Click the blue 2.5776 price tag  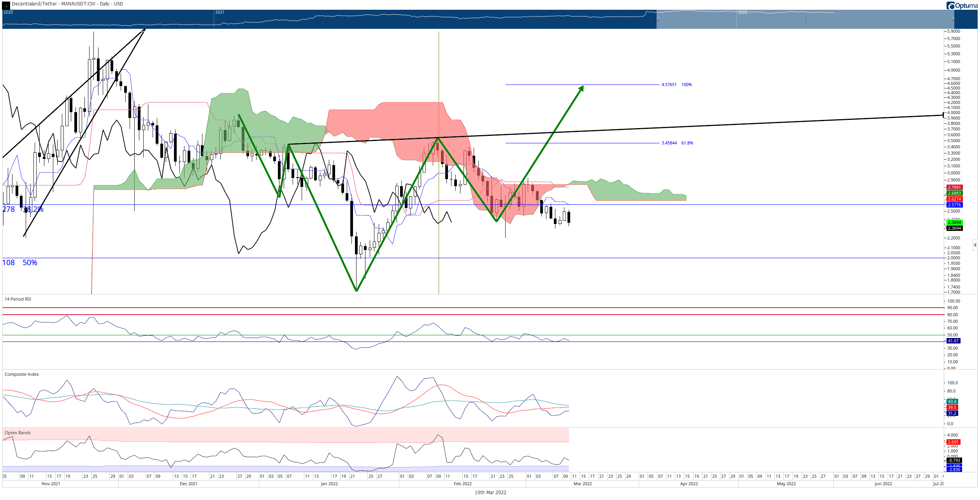[x=954, y=205]
